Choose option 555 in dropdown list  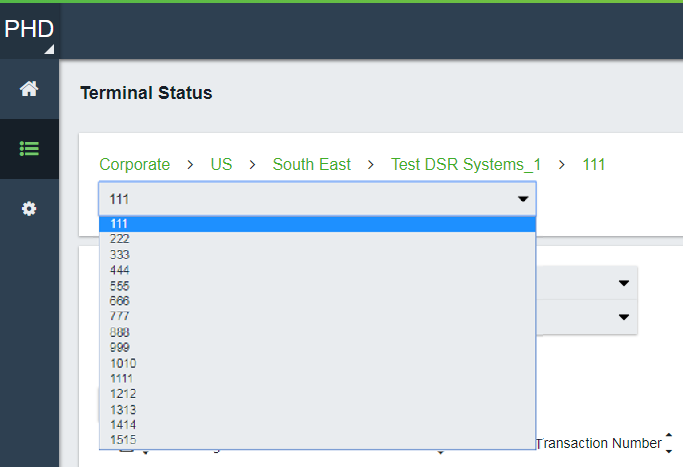point(317,286)
